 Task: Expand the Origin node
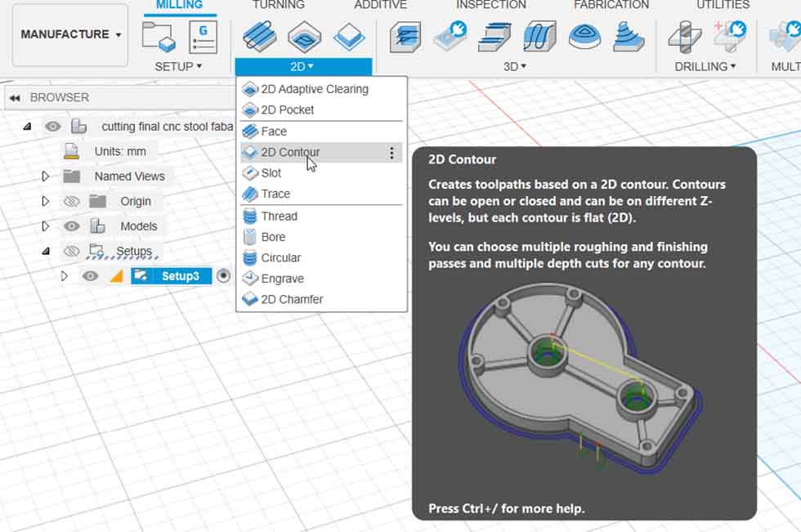[46, 201]
